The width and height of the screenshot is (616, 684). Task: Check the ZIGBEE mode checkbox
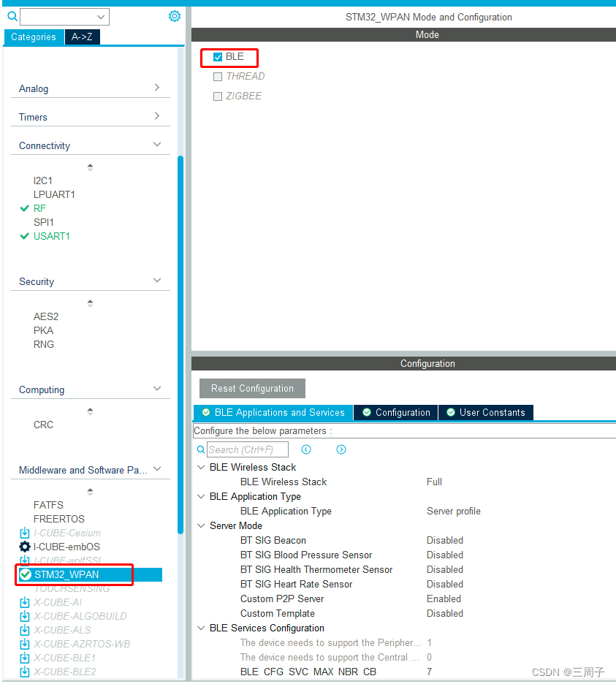(218, 96)
